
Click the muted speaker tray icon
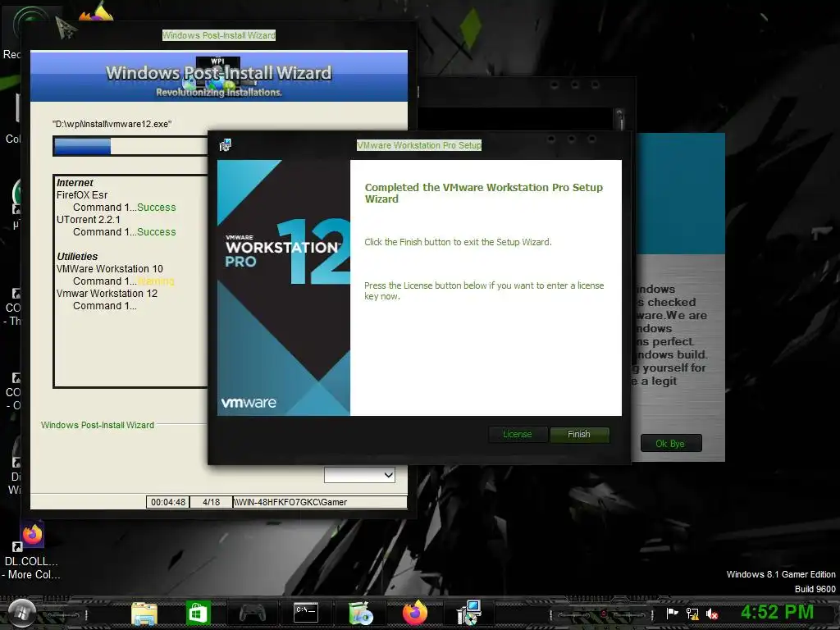click(x=712, y=614)
